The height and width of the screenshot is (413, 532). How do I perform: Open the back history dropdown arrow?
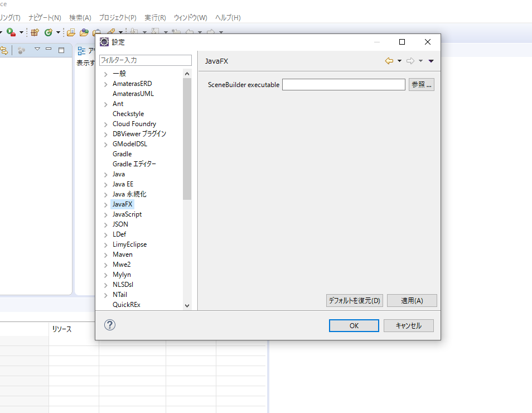point(399,61)
